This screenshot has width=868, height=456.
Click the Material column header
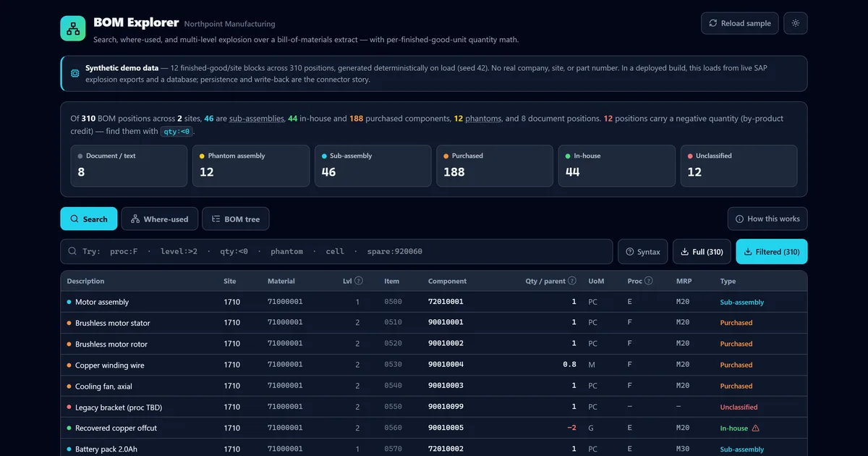(x=281, y=281)
